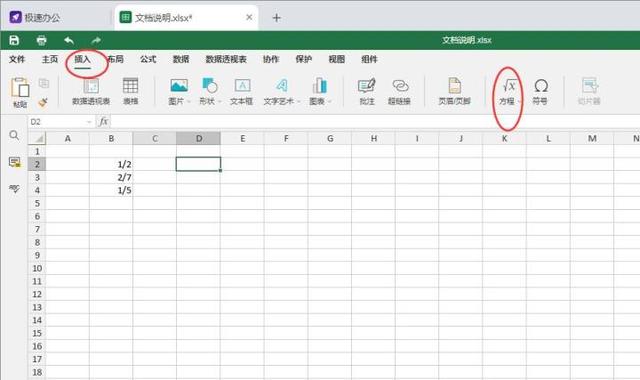Insert a text box (文本框)
The image size is (640, 380).
pyautogui.click(x=242, y=92)
